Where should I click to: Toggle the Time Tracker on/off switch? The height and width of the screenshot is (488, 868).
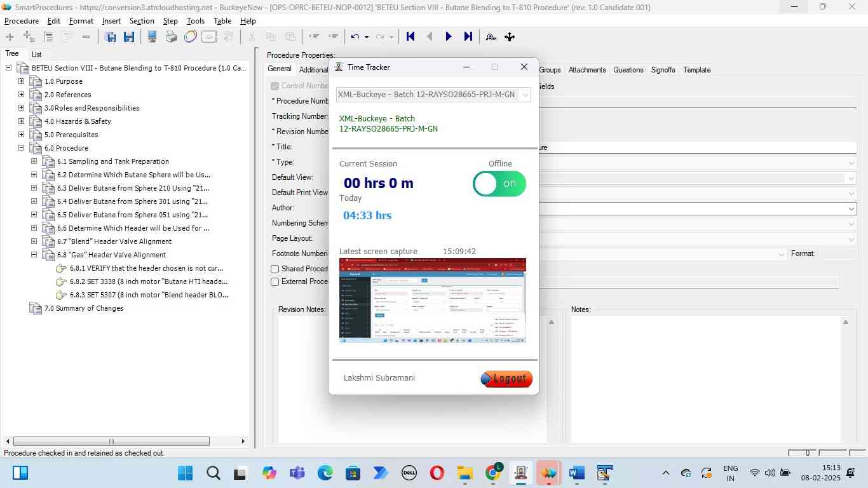click(499, 184)
